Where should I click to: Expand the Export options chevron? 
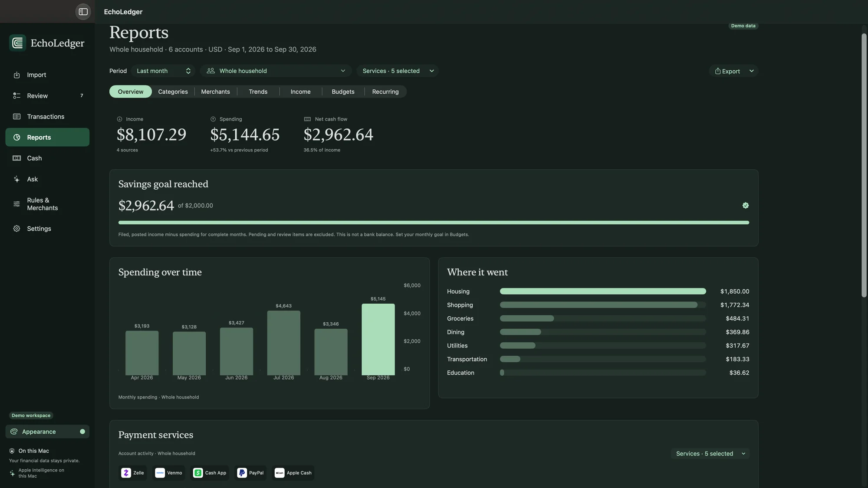coord(751,71)
